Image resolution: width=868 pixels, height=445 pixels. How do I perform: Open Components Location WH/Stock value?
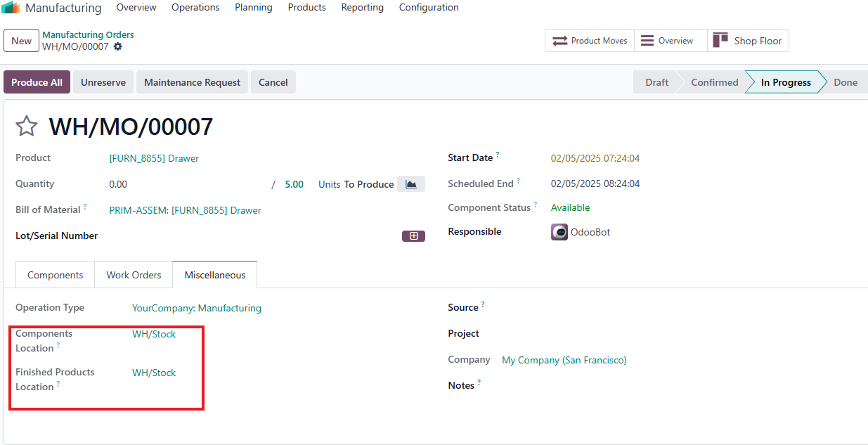(154, 334)
